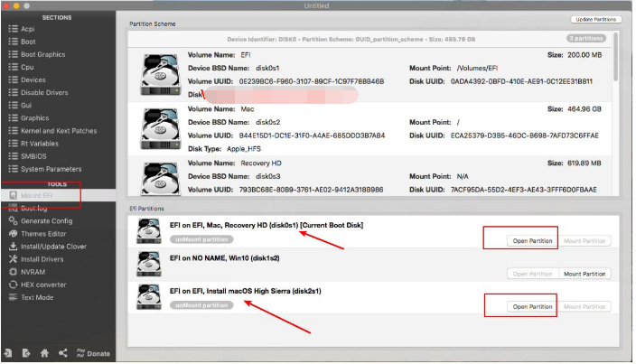The image size is (636, 364).
Task: Open System Parameters section
Action: tap(51, 169)
